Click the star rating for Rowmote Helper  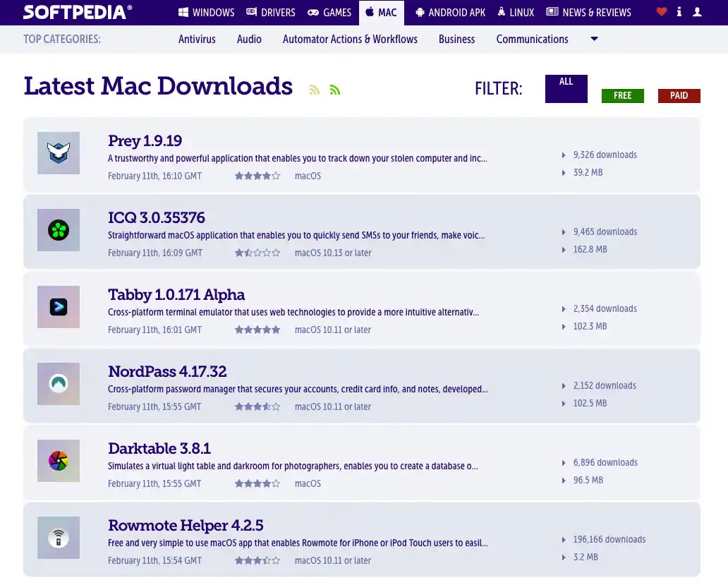point(257,560)
